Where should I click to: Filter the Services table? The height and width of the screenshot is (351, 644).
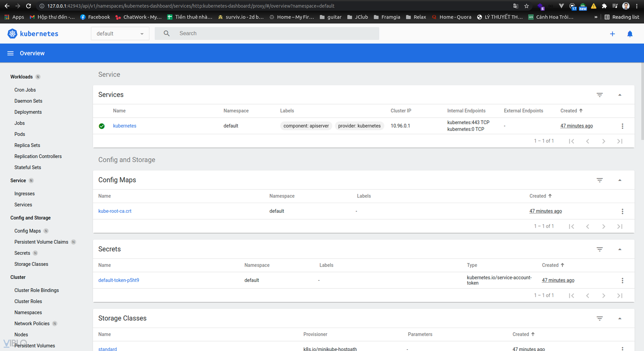(600, 95)
